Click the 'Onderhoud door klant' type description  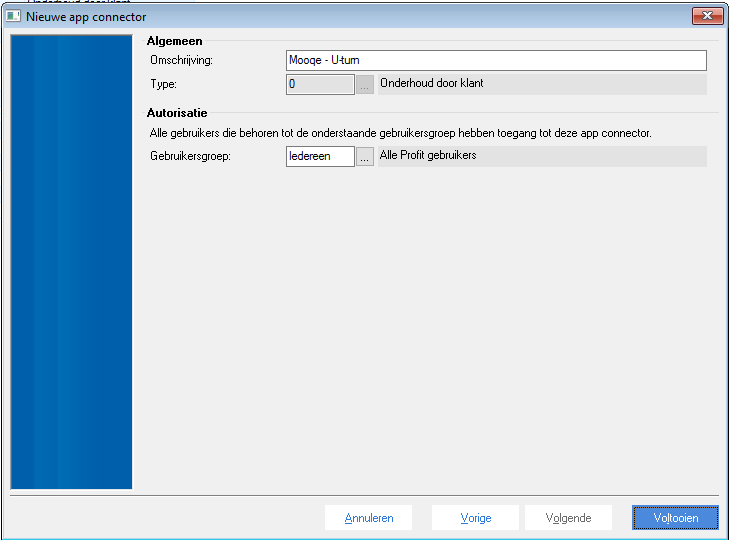tap(432, 84)
